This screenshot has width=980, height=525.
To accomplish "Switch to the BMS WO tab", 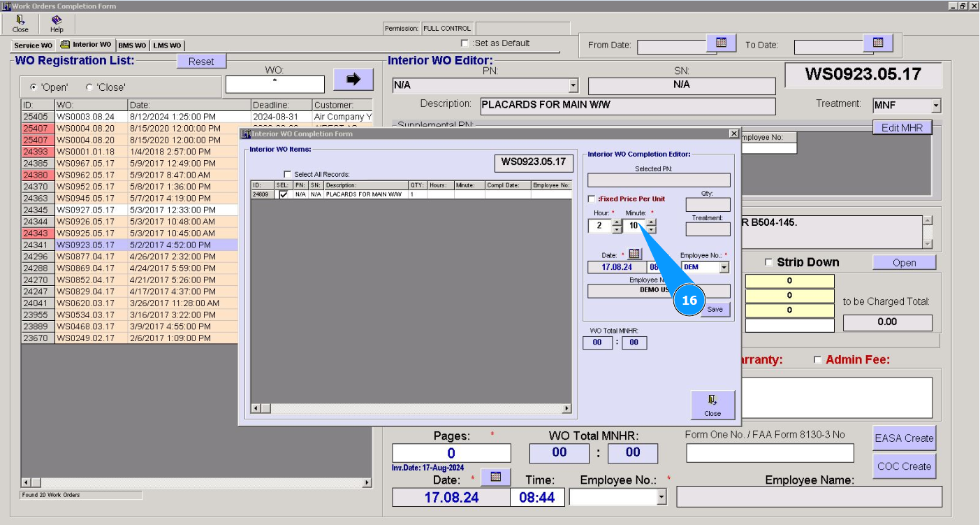I will tap(132, 45).
